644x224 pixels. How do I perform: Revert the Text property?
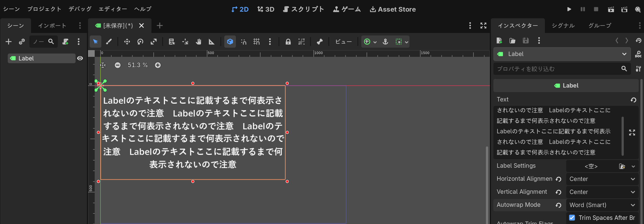point(633,100)
